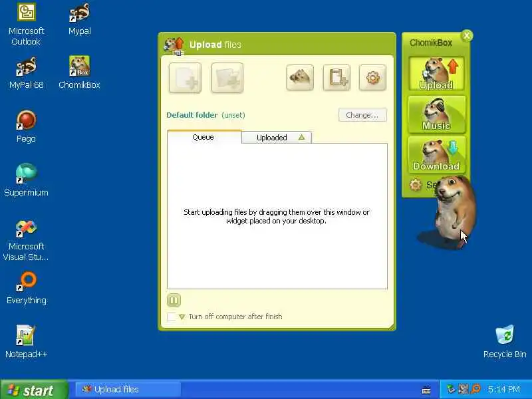The image size is (532, 399).
Task: Click the resize grip of Upload window
Action: pos(392,327)
